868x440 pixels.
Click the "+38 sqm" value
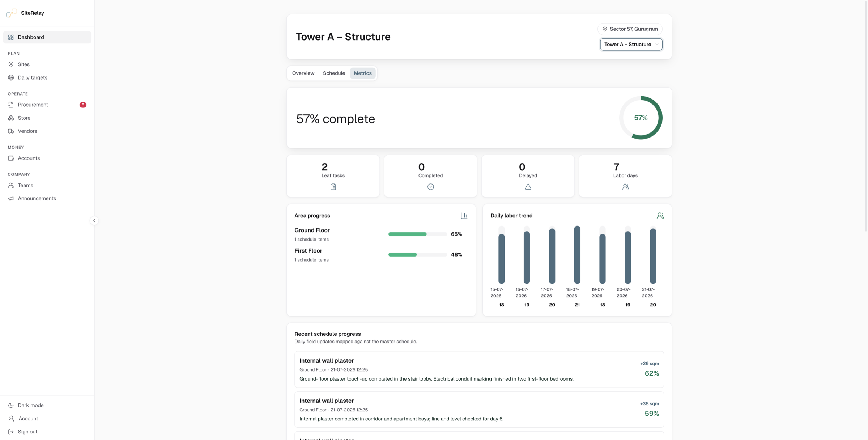pos(649,404)
